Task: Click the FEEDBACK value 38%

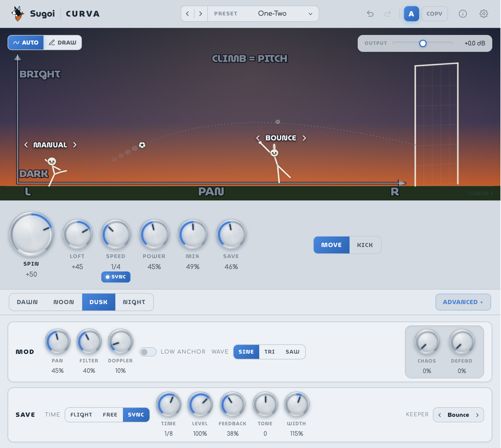Action: point(232,434)
